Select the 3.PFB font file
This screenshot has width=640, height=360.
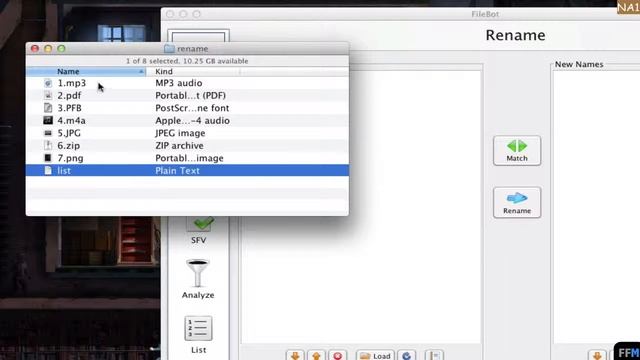(x=187, y=108)
